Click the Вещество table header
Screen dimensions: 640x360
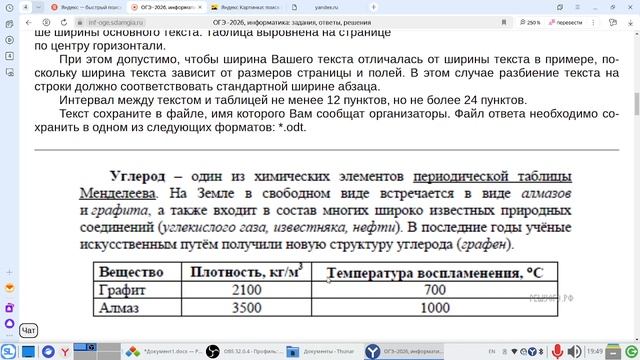click(x=137, y=272)
